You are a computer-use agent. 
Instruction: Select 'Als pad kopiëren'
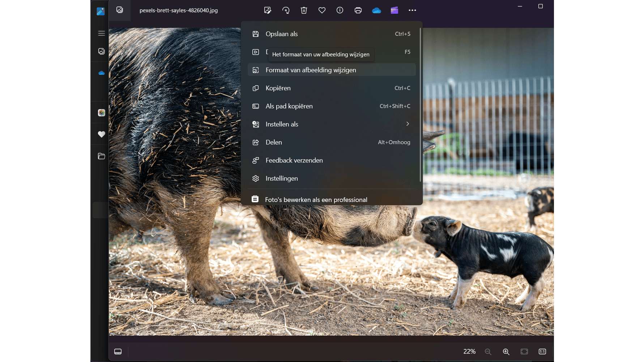coord(332,106)
